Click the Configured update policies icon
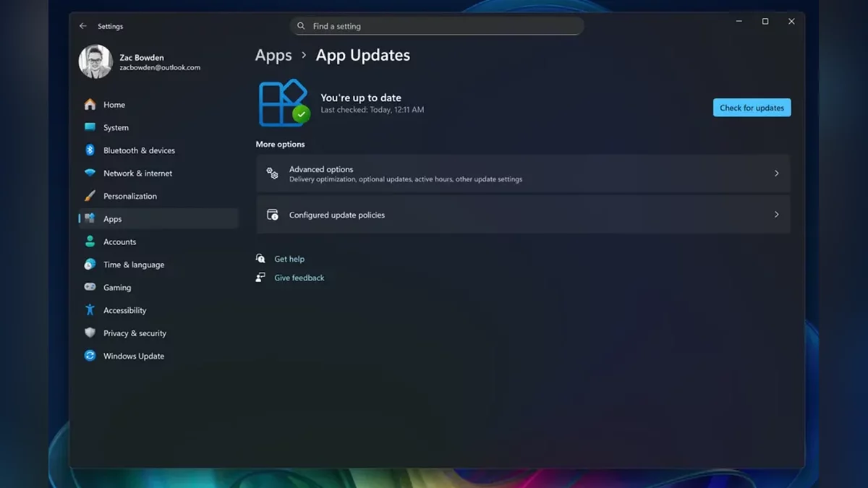Image resolution: width=868 pixels, height=488 pixels. [x=272, y=215]
